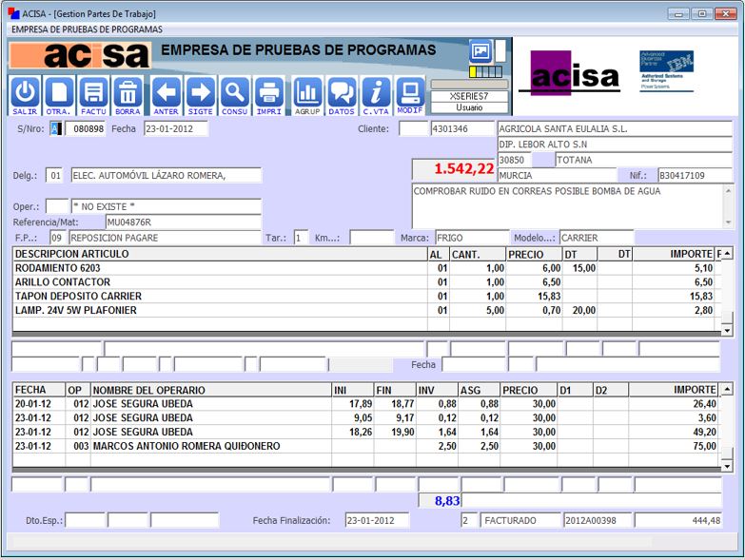Select the TAPON DEPOSITO CARRIER row
This screenshot has width=745, height=560.
[x=366, y=296]
